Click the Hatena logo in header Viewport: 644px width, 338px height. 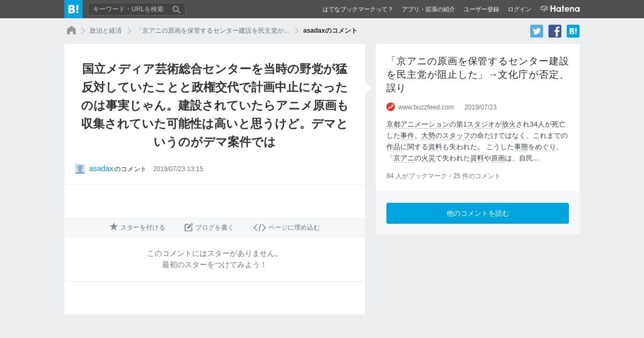pyautogui.click(x=560, y=9)
